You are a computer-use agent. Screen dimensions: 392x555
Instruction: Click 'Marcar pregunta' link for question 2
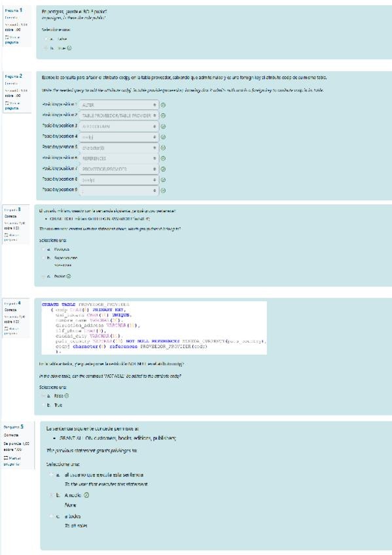12,105
